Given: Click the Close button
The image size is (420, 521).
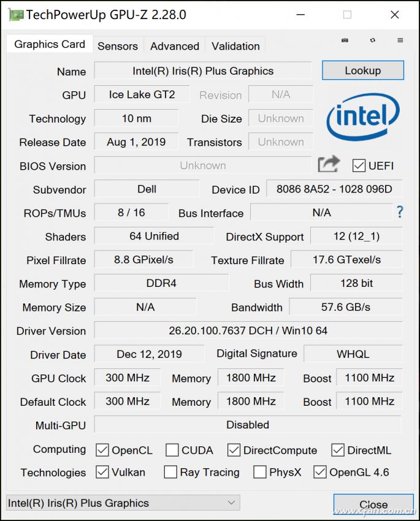Looking at the screenshot, I should click(373, 504).
